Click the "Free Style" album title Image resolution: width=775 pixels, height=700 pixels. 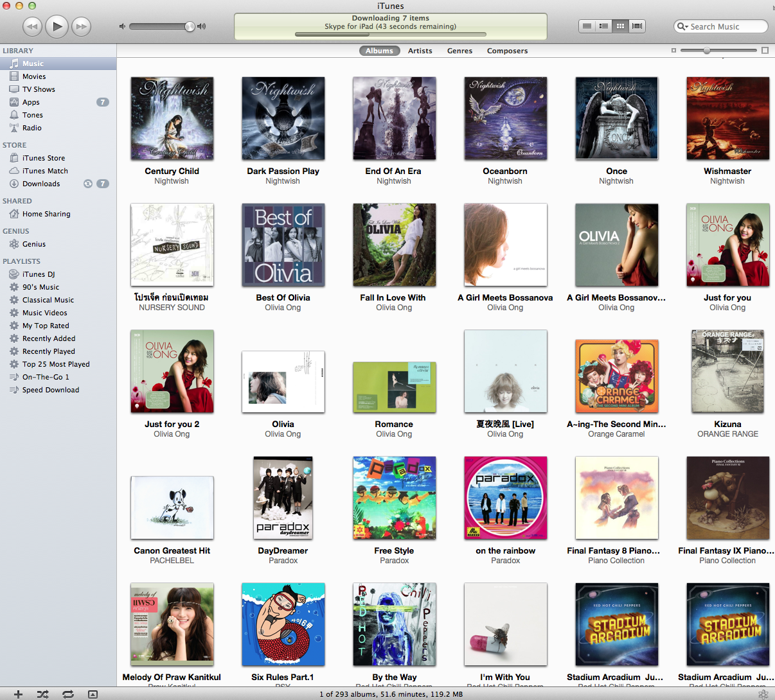(394, 550)
